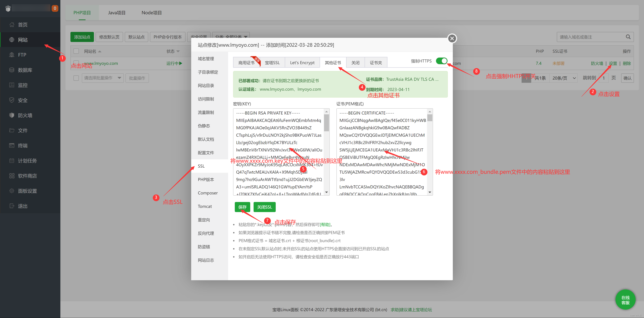Open the 求助|建议请上宝塔论坛 link
This screenshot has width=644, height=318.
[x=411, y=309]
